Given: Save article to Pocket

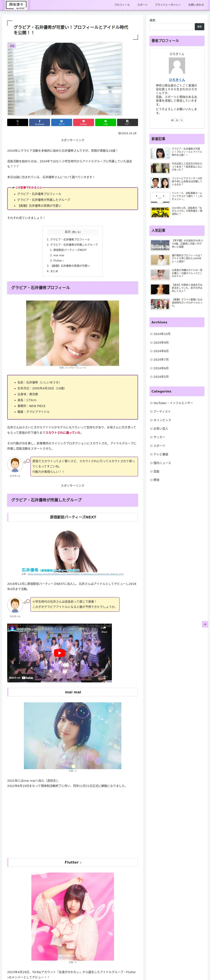Looking at the screenshot, I should [83, 122].
